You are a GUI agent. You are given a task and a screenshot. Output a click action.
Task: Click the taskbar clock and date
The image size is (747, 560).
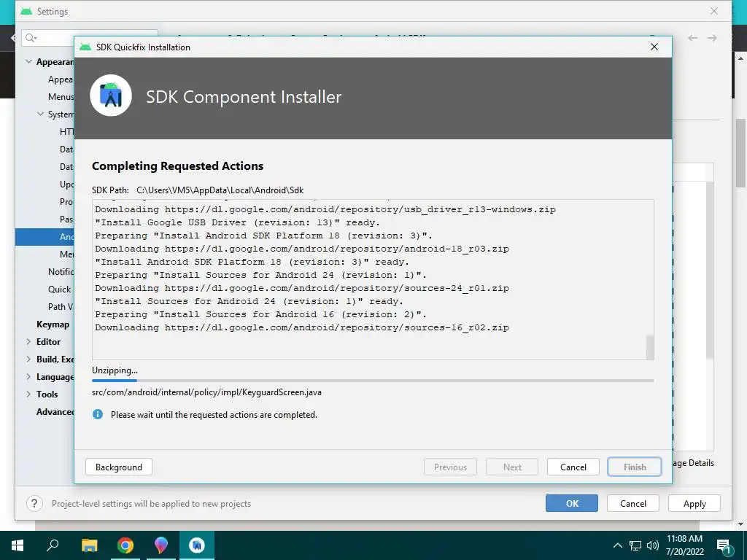click(684, 545)
